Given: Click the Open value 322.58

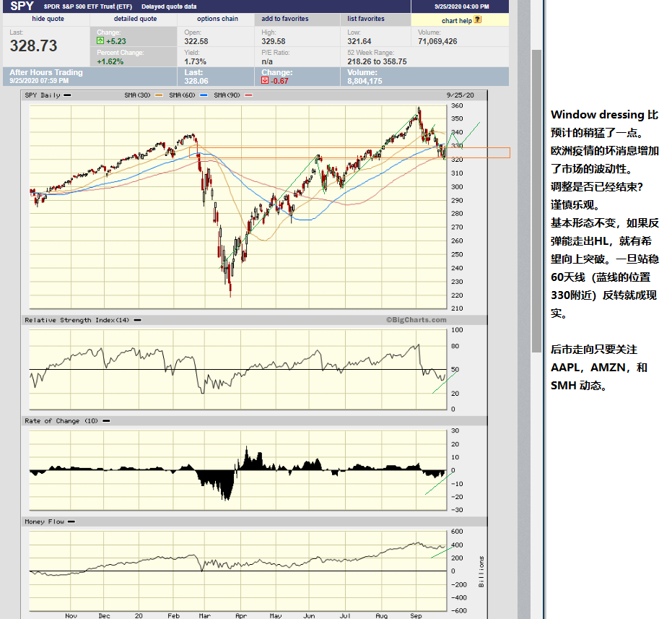Looking at the screenshot, I should pyautogui.click(x=196, y=41).
